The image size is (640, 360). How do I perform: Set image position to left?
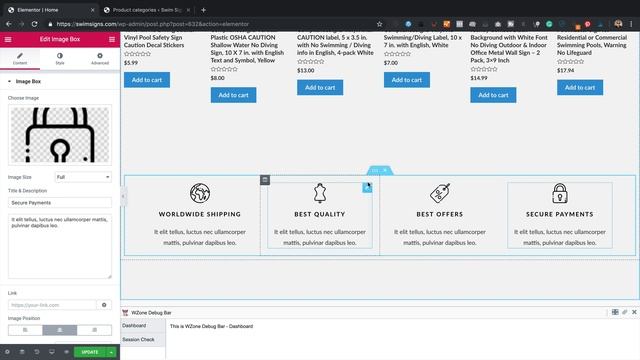point(25,330)
